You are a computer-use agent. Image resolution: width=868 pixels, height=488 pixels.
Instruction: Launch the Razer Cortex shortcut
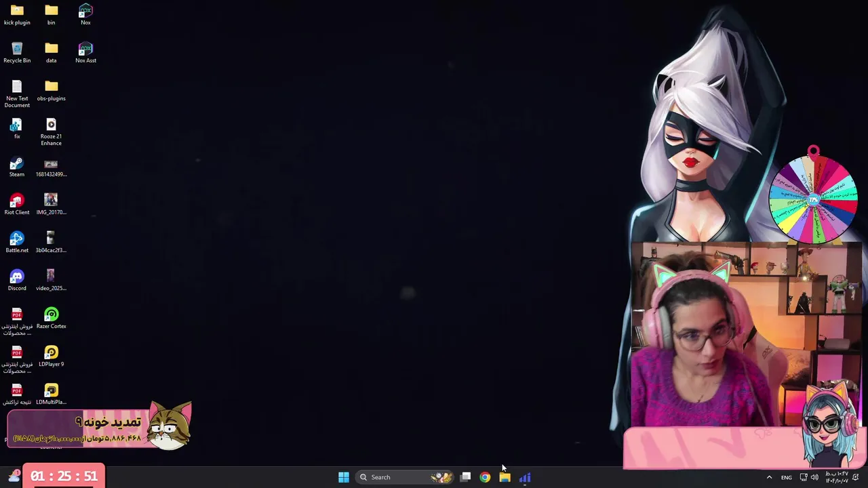tap(51, 319)
